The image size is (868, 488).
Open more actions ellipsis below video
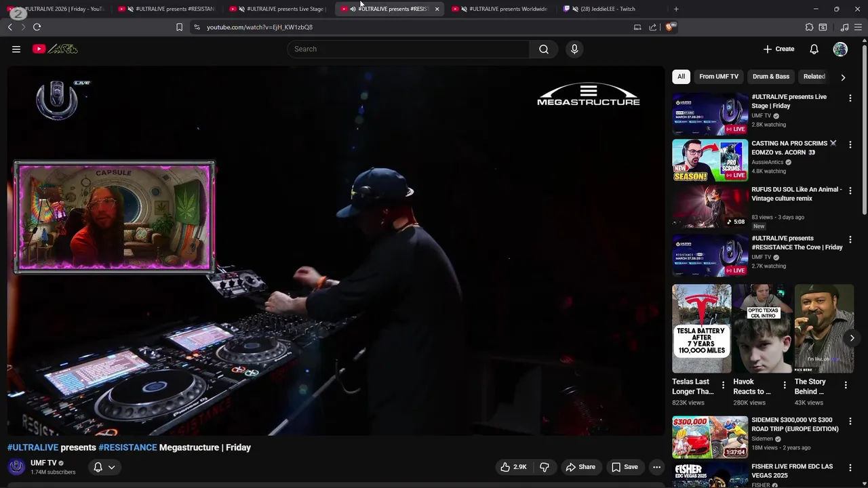[656, 467]
